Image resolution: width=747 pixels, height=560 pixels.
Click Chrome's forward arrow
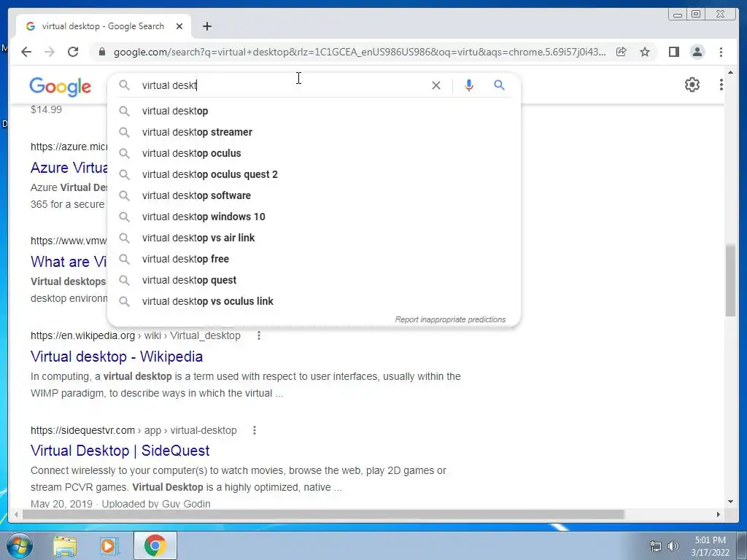pyautogui.click(x=50, y=52)
